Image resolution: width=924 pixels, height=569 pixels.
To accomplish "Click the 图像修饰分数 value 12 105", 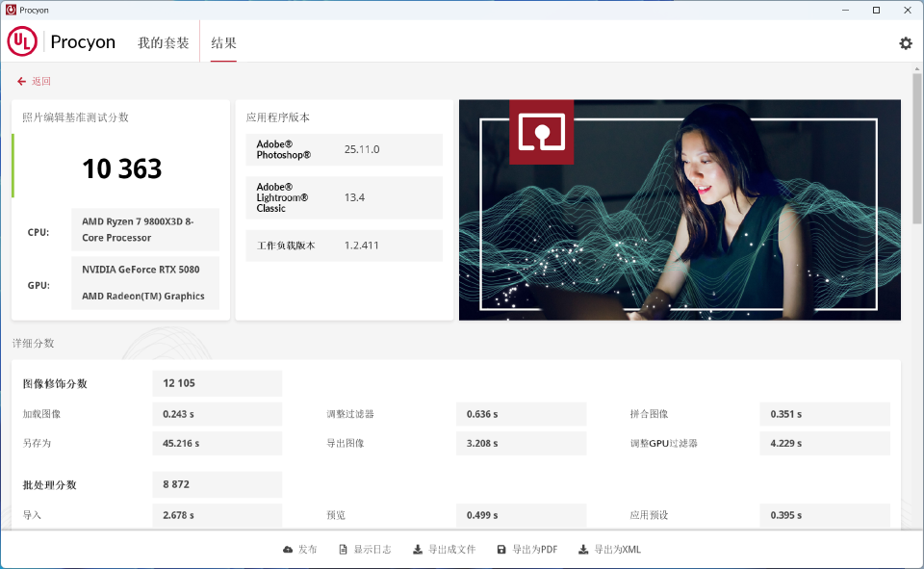I will [218, 383].
